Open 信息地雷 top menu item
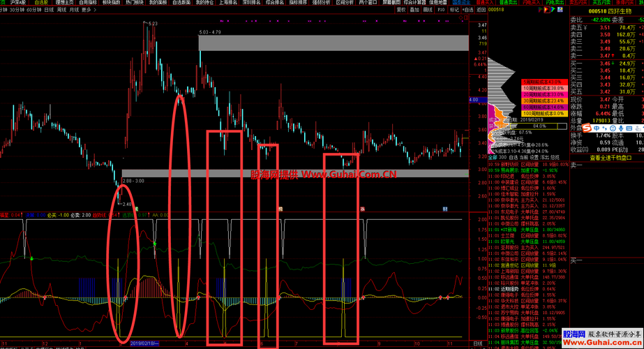 pos(437,3)
